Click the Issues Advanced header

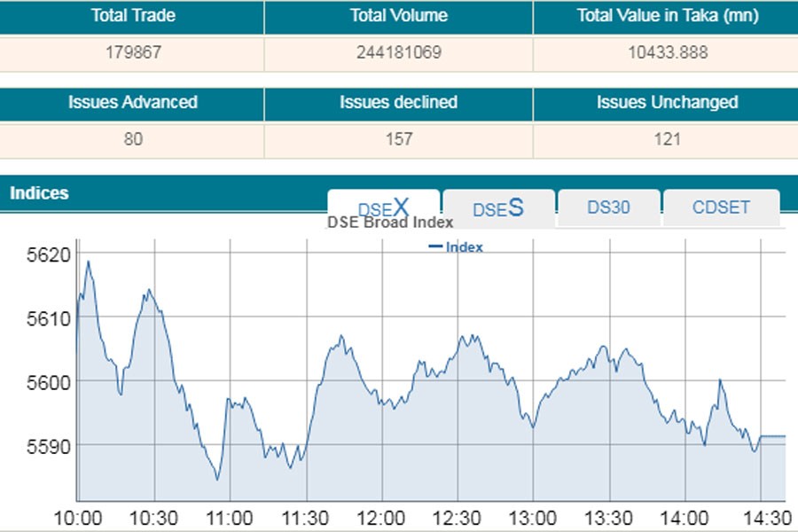[x=132, y=103]
